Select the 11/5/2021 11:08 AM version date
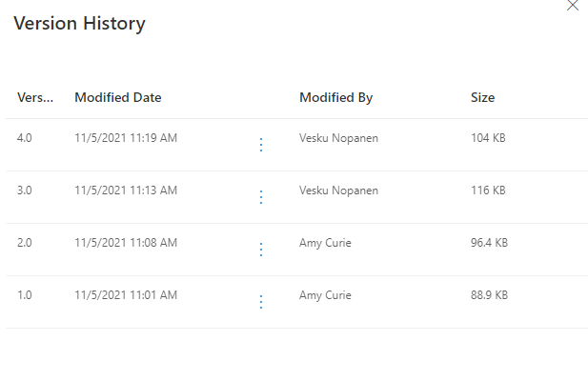 click(126, 243)
